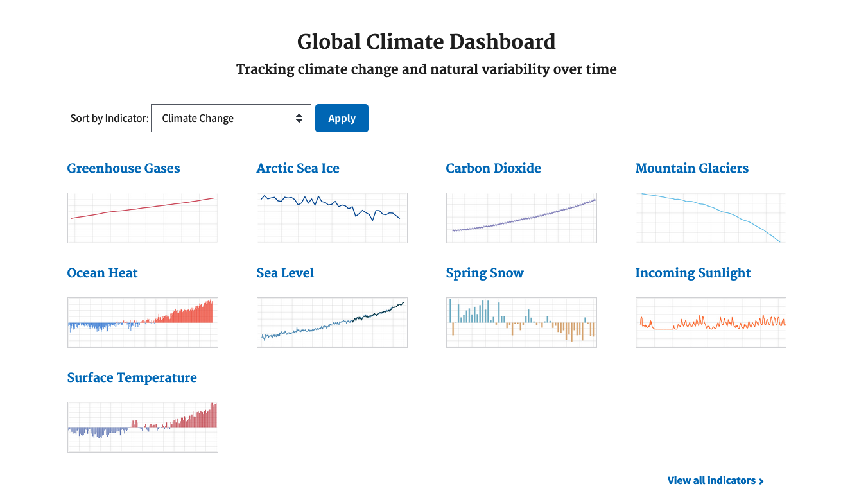Screen dimensions: 868x502
Task: Select the Carbon Dioxide chart thumbnail
Action: (x=521, y=218)
